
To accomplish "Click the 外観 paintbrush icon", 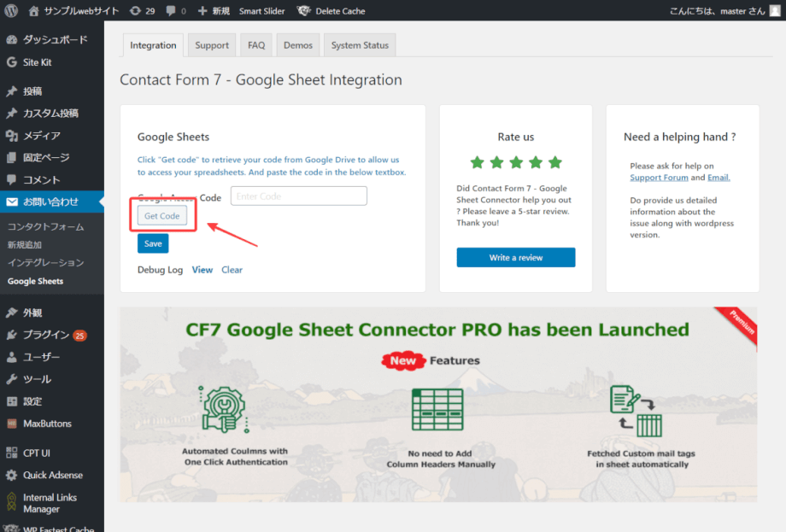I will click(x=11, y=313).
